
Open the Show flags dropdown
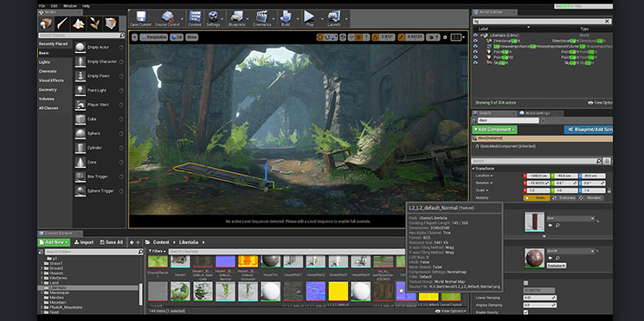click(192, 37)
